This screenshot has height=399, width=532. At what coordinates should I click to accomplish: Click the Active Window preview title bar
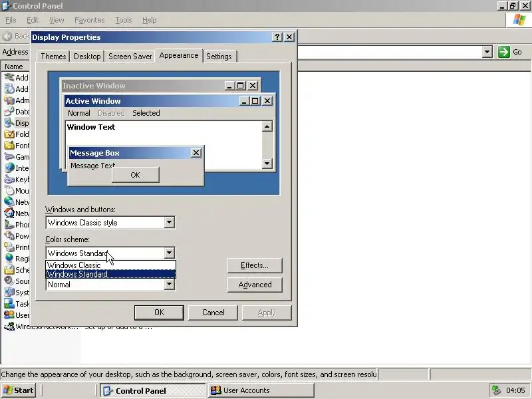point(169,101)
